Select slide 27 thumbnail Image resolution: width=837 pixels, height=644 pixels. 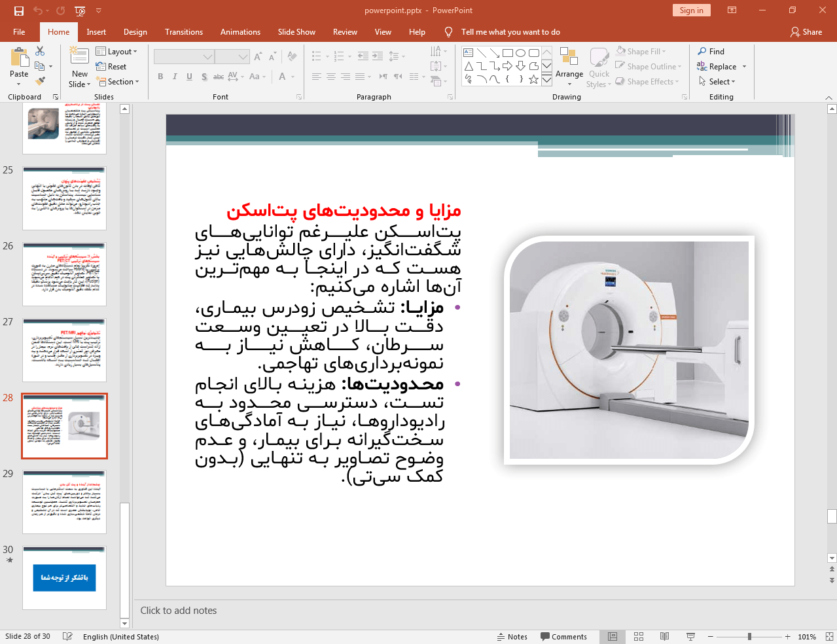pyautogui.click(x=64, y=350)
